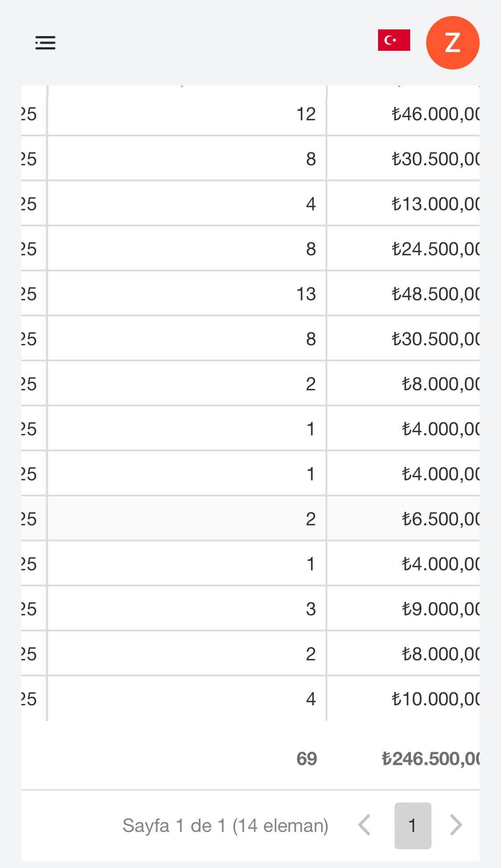
Task: Click the ₺10.000,00 amount cell
Action: click(403, 699)
